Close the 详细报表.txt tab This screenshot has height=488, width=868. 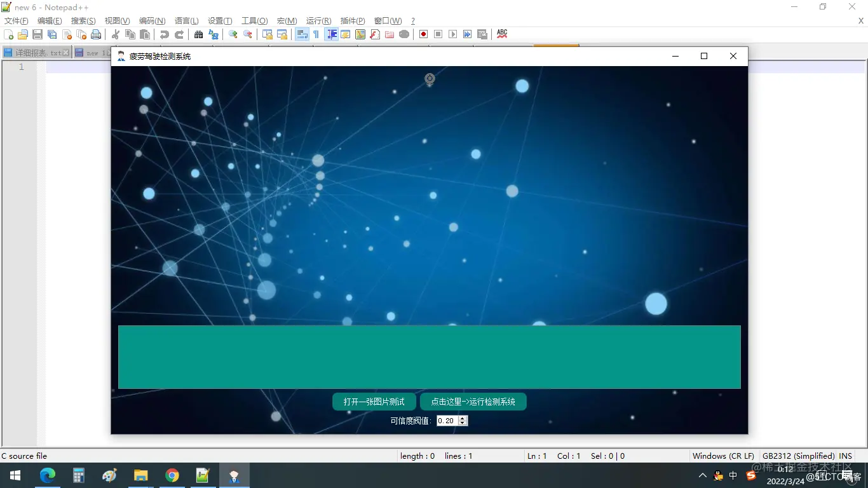point(66,53)
